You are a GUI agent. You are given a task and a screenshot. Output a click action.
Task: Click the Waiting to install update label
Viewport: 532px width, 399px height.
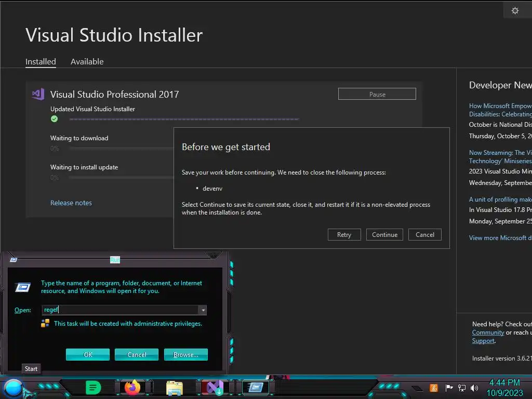point(84,167)
